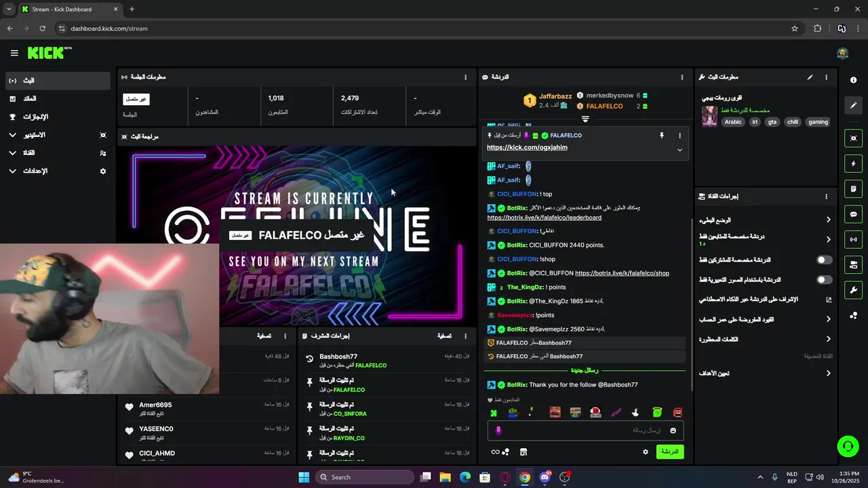The width and height of the screenshot is (868, 488).
Task: Click follower Amer6695 in activity list
Action: coord(155,405)
